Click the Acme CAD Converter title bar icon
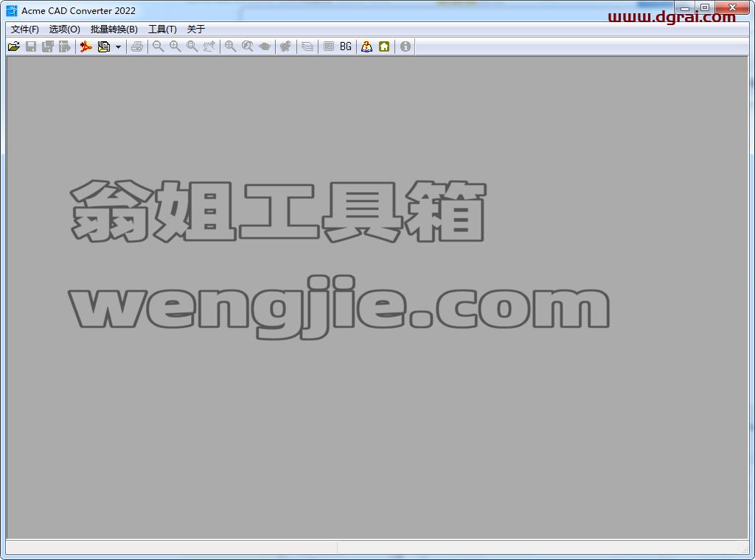The height and width of the screenshot is (560, 755). (x=12, y=10)
